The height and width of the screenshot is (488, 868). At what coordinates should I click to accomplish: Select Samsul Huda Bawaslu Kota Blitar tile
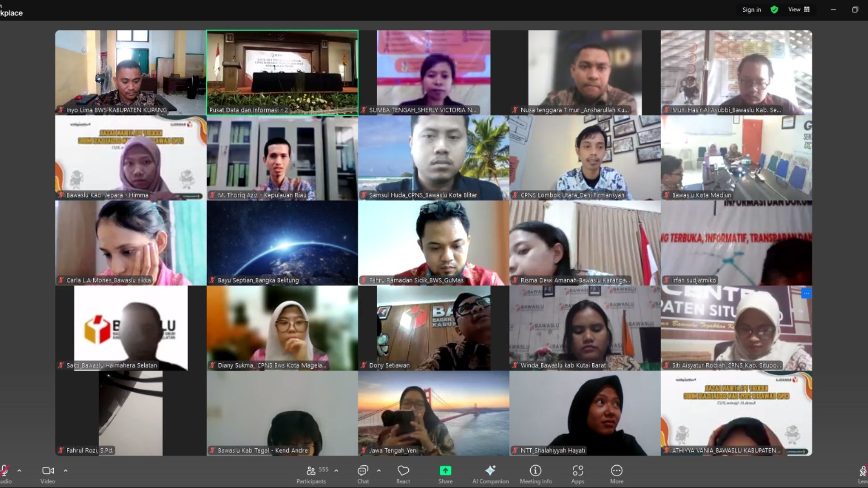(434, 158)
